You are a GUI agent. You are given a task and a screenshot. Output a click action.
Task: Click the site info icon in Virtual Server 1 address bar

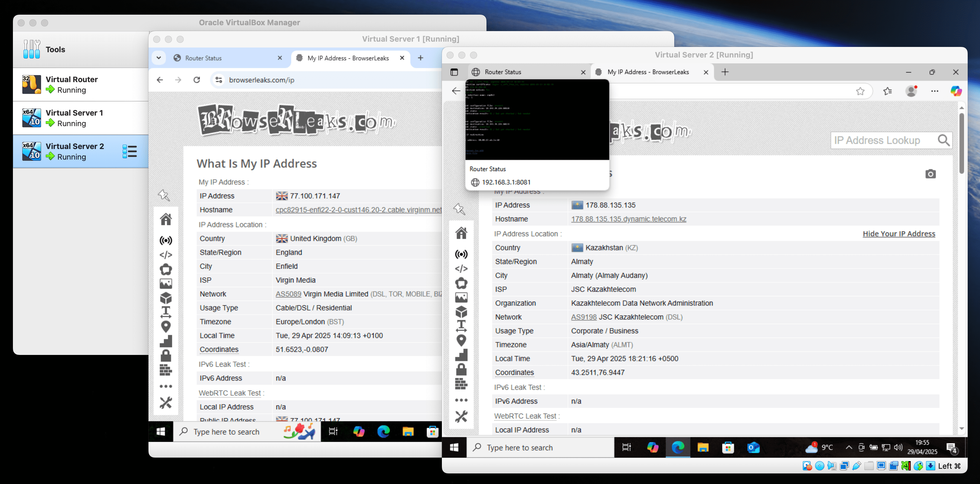tap(219, 80)
